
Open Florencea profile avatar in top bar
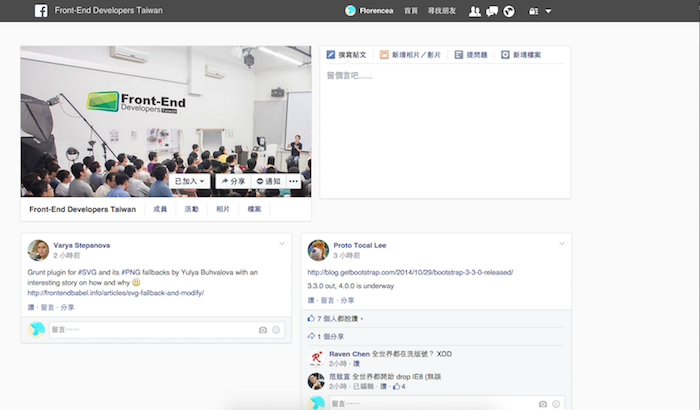pyautogui.click(x=350, y=10)
